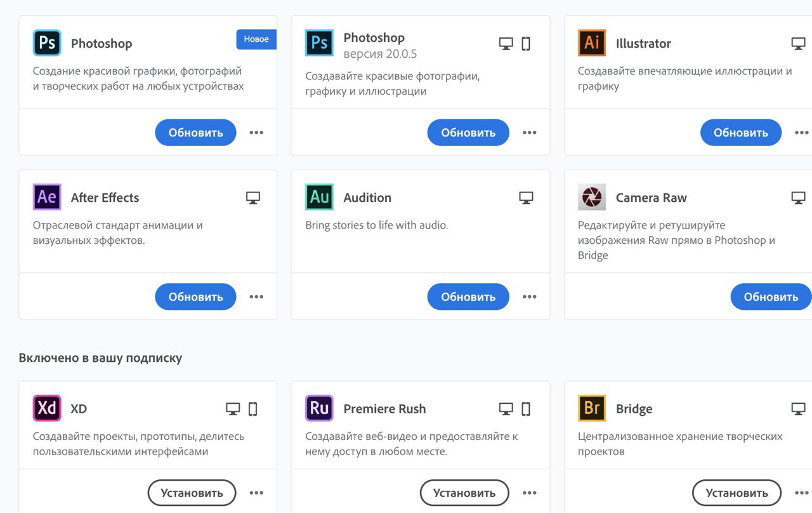Update the new Photoshop with Обновить button

[x=195, y=133]
